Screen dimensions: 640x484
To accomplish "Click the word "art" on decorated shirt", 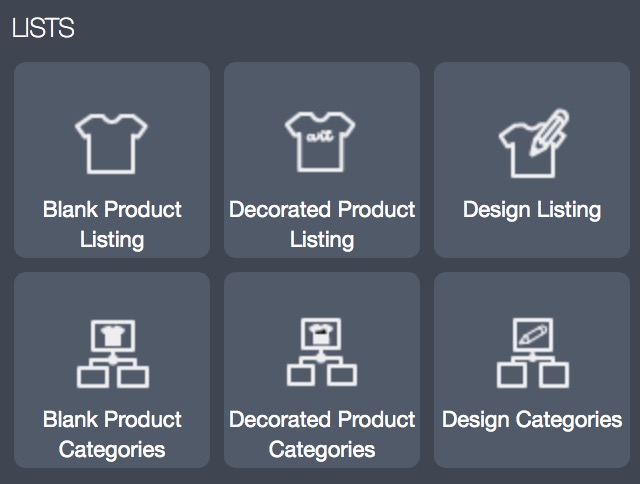I will pos(320,136).
